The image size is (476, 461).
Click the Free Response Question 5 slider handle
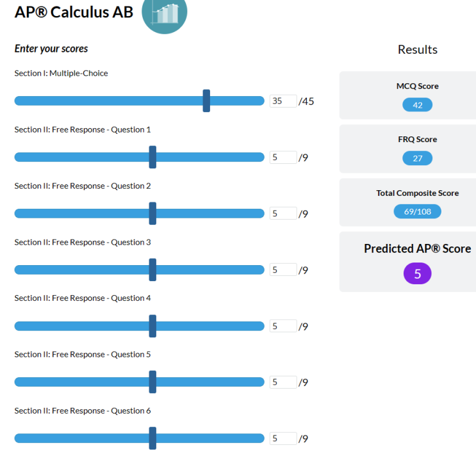click(x=152, y=382)
